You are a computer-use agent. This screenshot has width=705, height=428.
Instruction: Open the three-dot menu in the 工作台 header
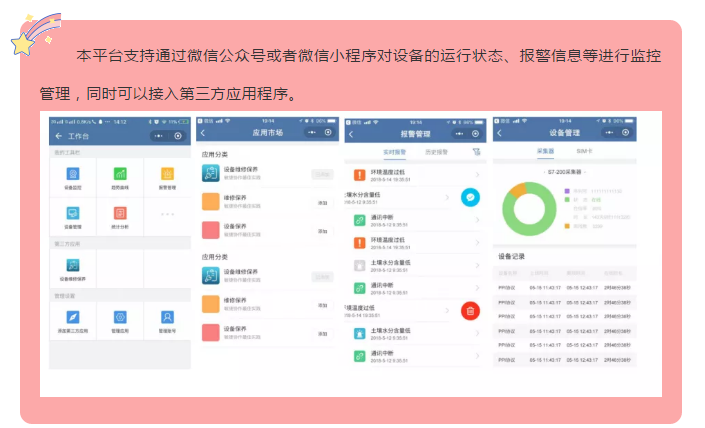pyautogui.click(x=158, y=136)
